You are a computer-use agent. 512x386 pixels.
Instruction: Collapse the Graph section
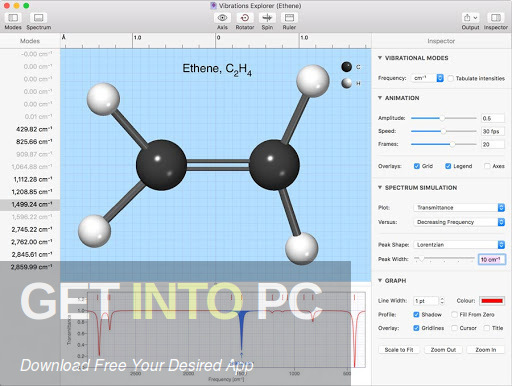(380, 281)
